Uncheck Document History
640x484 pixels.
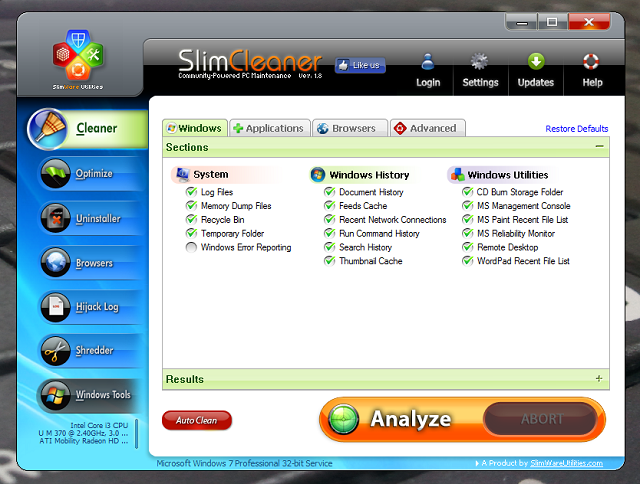329,192
